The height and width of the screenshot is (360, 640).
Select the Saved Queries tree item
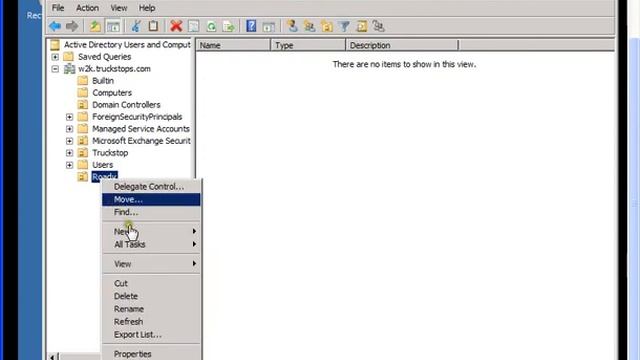104,57
